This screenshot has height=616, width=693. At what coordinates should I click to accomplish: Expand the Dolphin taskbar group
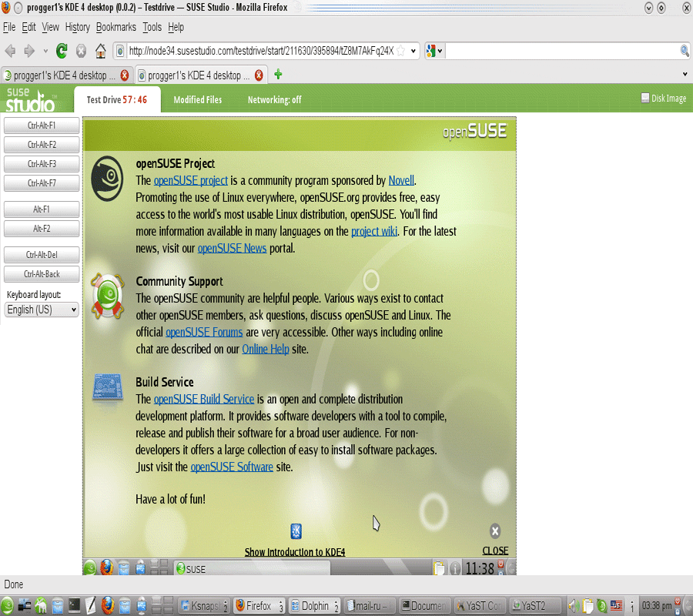pyautogui.click(x=336, y=606)
